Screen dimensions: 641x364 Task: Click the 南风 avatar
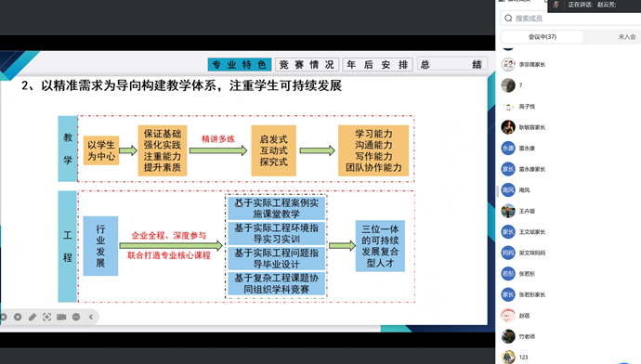coord(508,190)
